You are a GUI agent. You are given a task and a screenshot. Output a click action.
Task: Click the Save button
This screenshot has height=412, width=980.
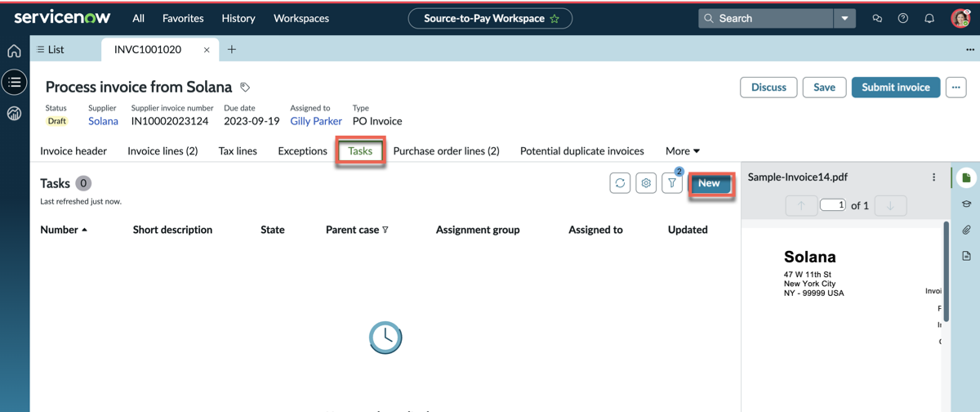click(x=824, y=87)
